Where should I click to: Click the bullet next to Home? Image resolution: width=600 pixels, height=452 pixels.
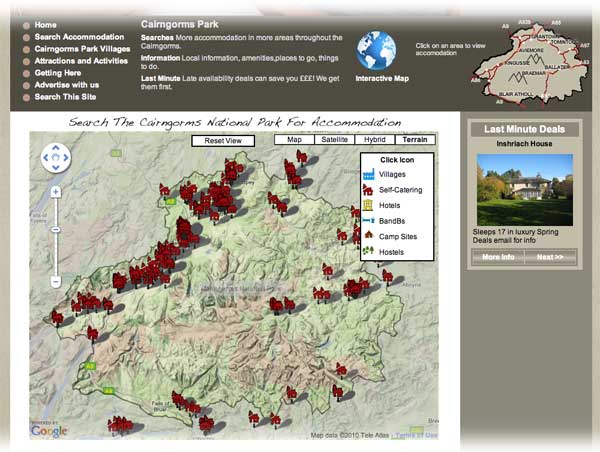click(26, 26)
